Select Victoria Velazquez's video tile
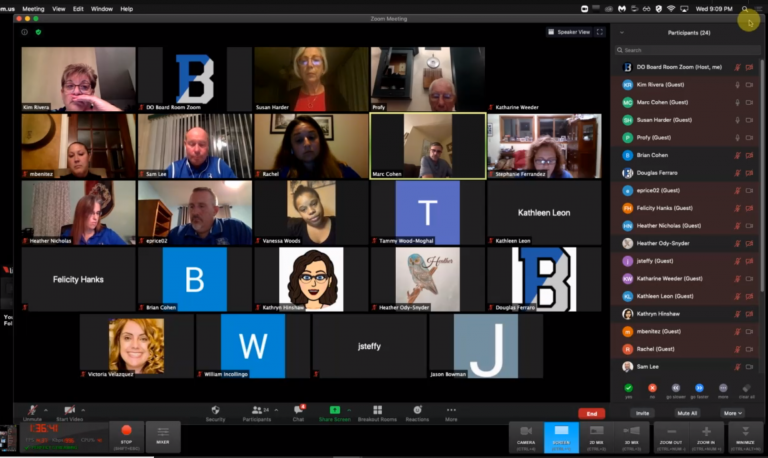Image resolution: width=768 pixels, height=458 pixels. coord(137,346)
